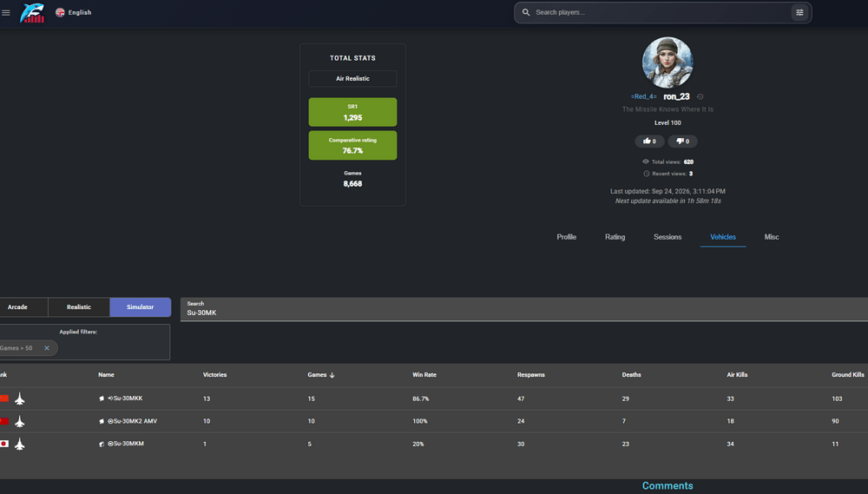Click the Level 100 label
This screenshot has width=868, height=494.
point(667,123)
